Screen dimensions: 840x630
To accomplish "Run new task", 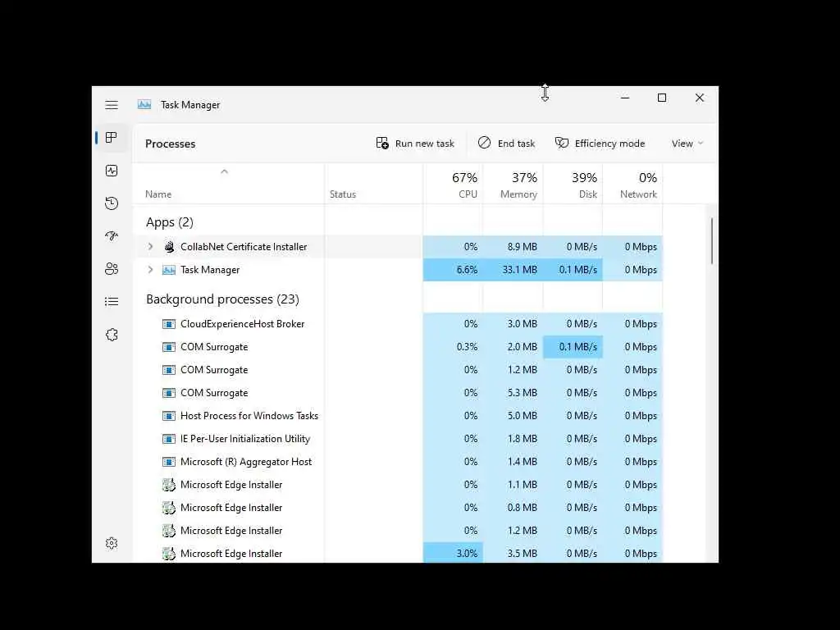I will tap(415, 144).
